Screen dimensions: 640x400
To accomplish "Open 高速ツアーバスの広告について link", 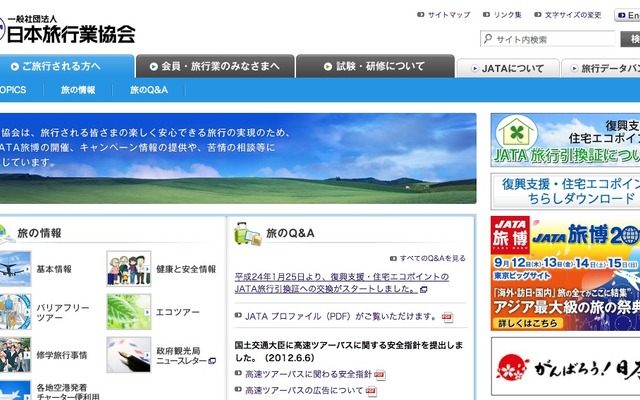I will [x=304, y=391].
